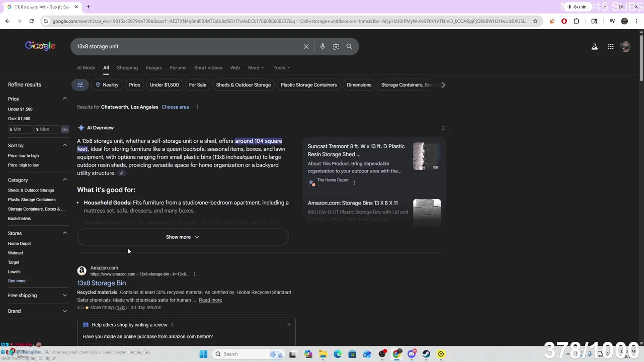Image resolution: width=644 pixels, height=362 pixels.
Task: Expand AI Overview with Show more
Action: (x=183, y=237)
